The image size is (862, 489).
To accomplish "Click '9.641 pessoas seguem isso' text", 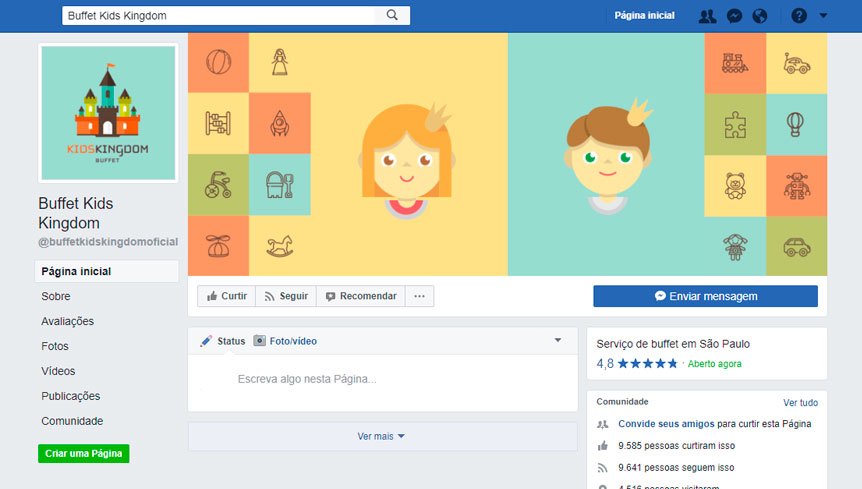I will pyautogui.click(x=676, y=468).
